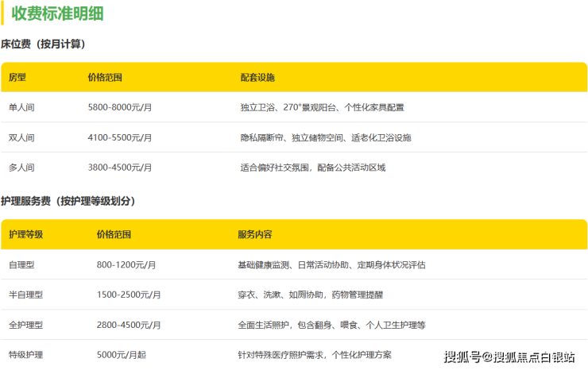The image size is (588, 370).
Task: Click the 服务内容 column header
Action: click(x=254, y=235)
